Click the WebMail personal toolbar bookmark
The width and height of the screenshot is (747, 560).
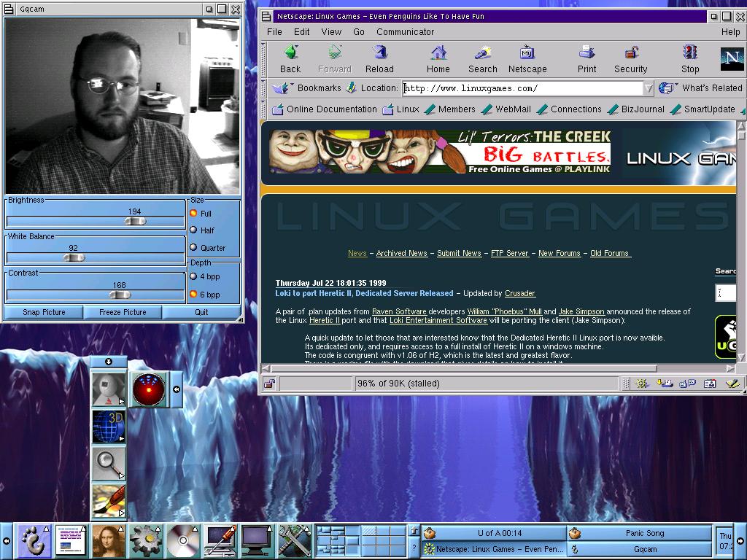coord(506,109)
